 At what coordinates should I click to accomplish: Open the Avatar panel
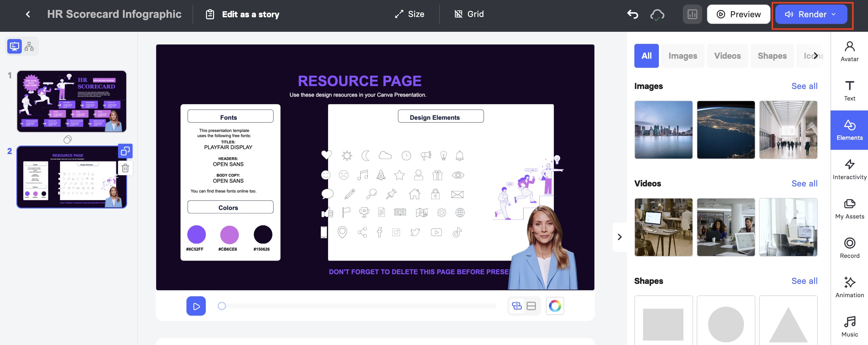coord(850,51)
